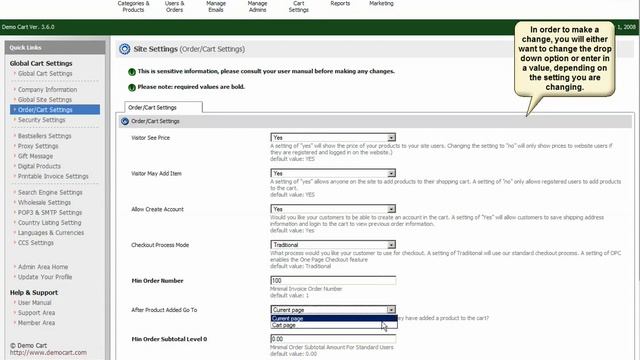Open Global Site Settings sidebar link
The image size is (640, 360).
click(44, 100)
